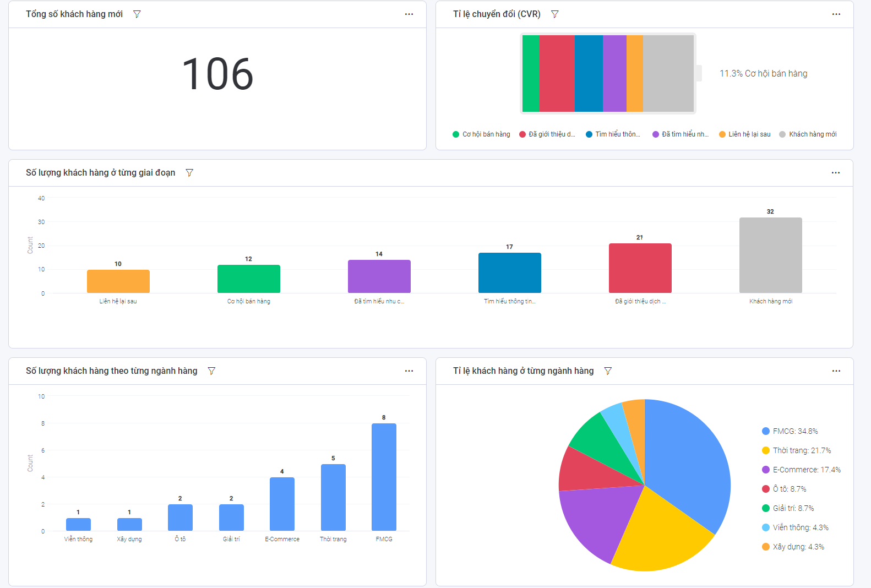Expand options menu of the giai đoạn bar chart

click(836, 173)
